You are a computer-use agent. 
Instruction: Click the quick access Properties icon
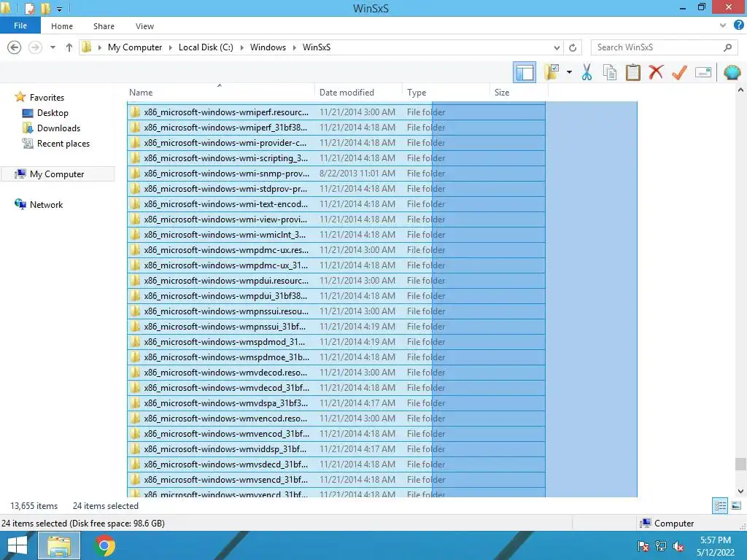[x=29, y=8]
